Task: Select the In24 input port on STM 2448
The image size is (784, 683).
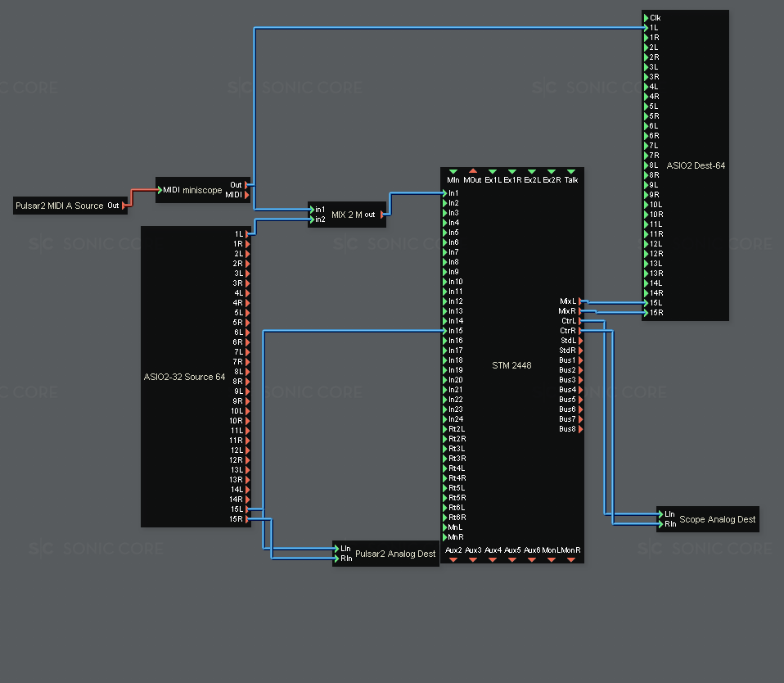Action: click(445, 419)
